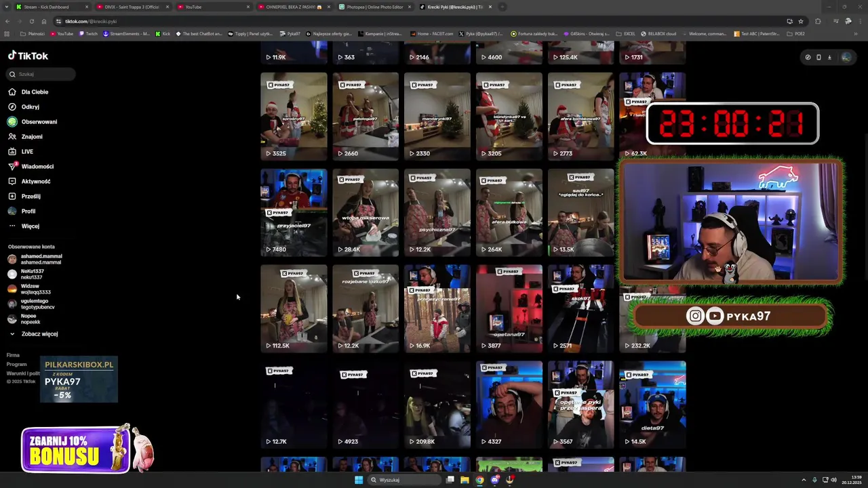868x488 pixels.
Task: Open video with 28.4K views
Action: 366,212
